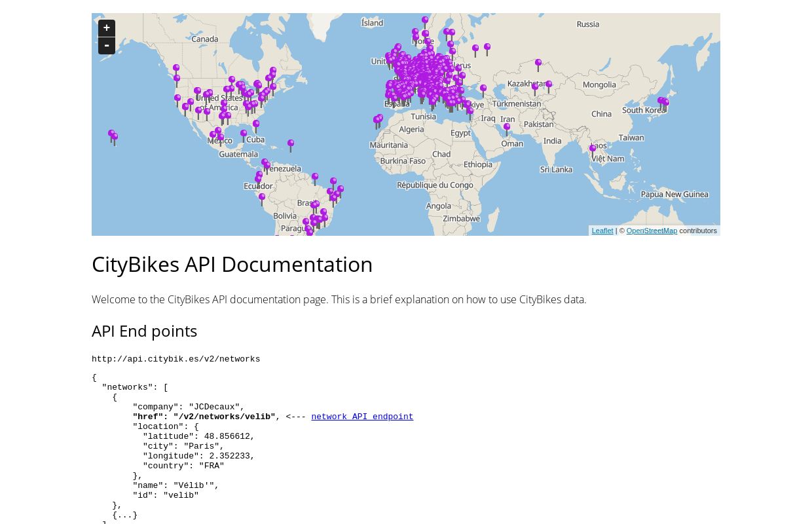Click the India label on the map
The height and width of the screenshot is (524, 812).
click(x=552, y=140)
